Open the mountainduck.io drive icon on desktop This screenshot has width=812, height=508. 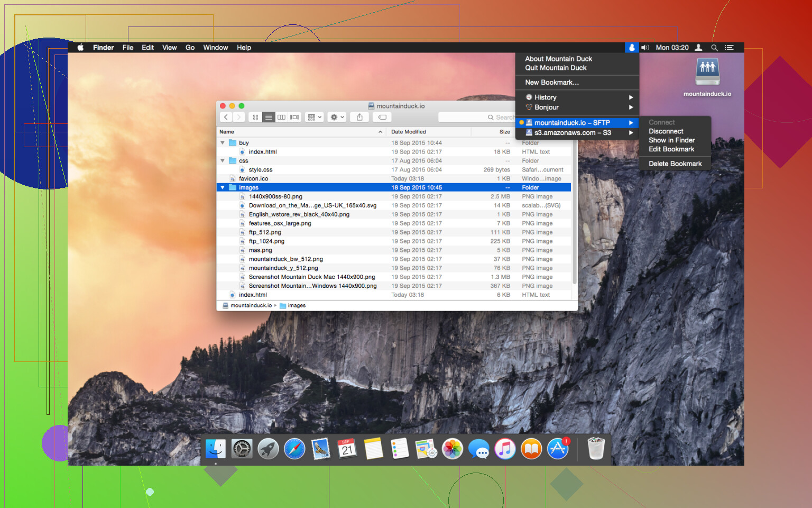(707, 78)
